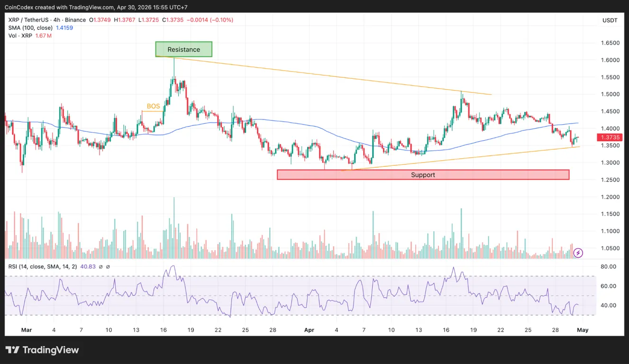The width and height of the screenshot is (629, 364).
Task: Click the green Resistance label box
Action: click(x=183, y=49)
